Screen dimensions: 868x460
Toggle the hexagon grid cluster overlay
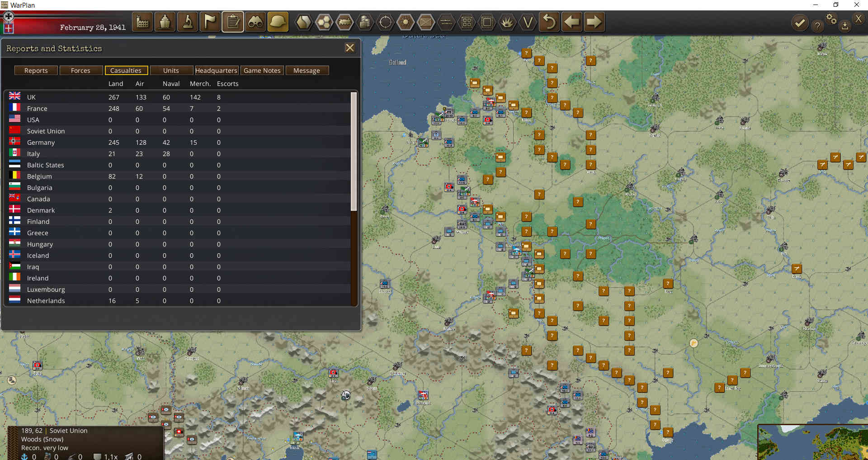pyautogui.click(x=324, y=22)
